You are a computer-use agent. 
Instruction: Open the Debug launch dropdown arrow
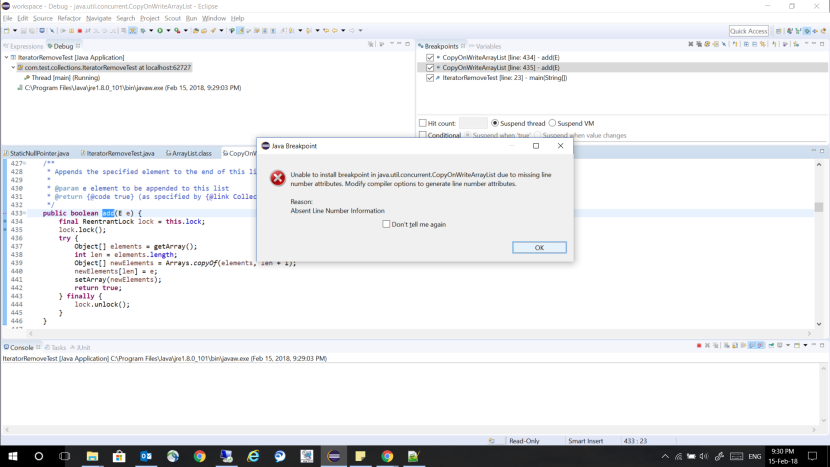point(151,31)
